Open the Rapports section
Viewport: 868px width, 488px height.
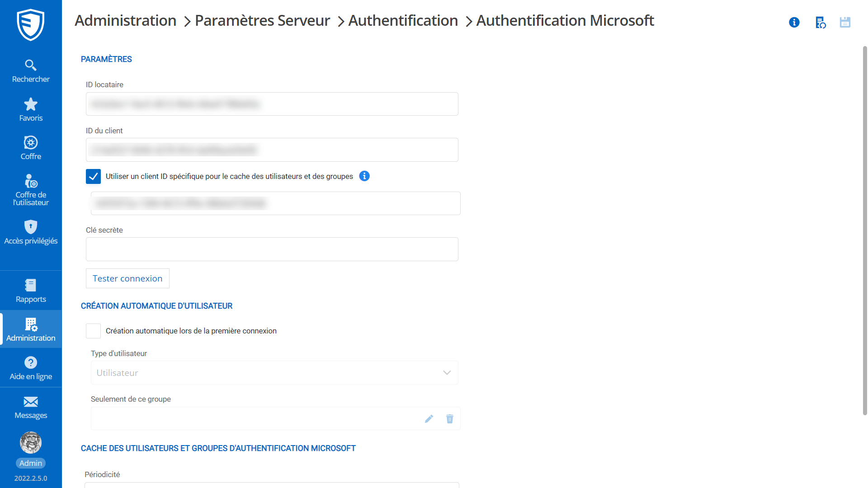[x=31, y=290]
